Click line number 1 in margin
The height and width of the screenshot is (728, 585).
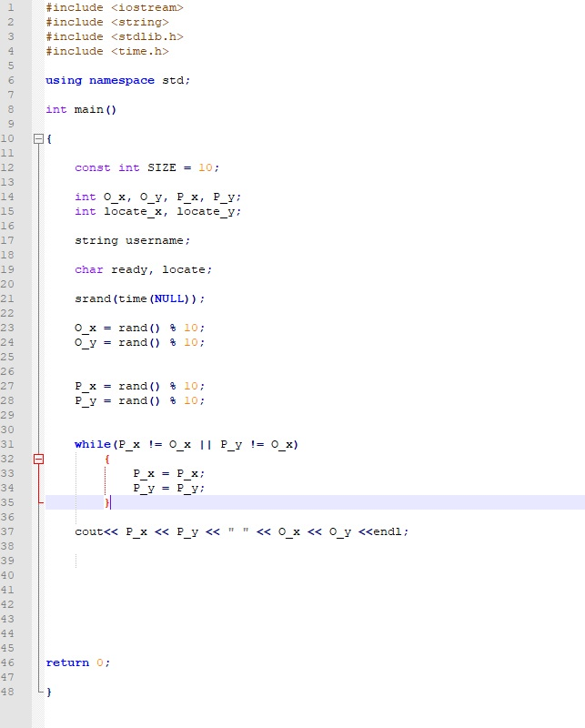point(10,7)
